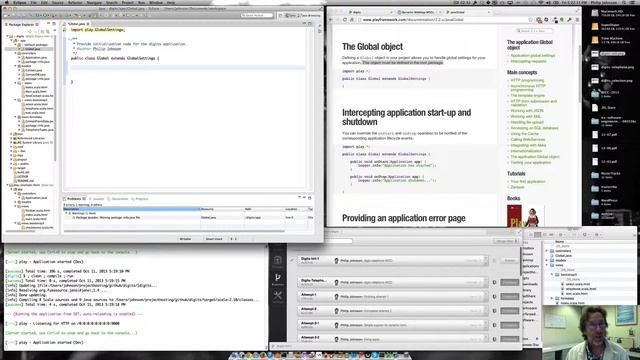This screenshot has height=360, width=640.
Task: Open the Apple menu
Action: (6, 2)
